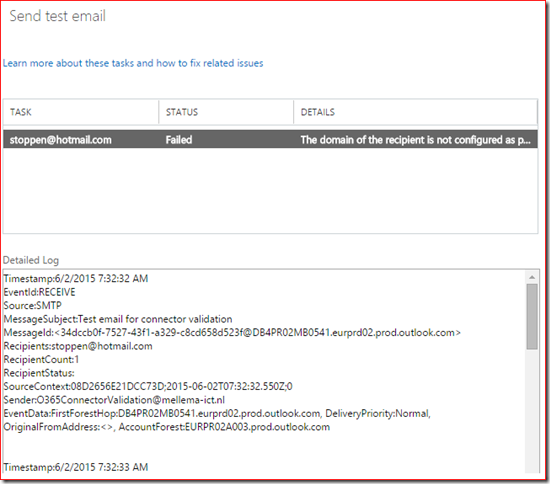Click the 'EventId:RECEIVE' log line

click(x=39, y=292)
